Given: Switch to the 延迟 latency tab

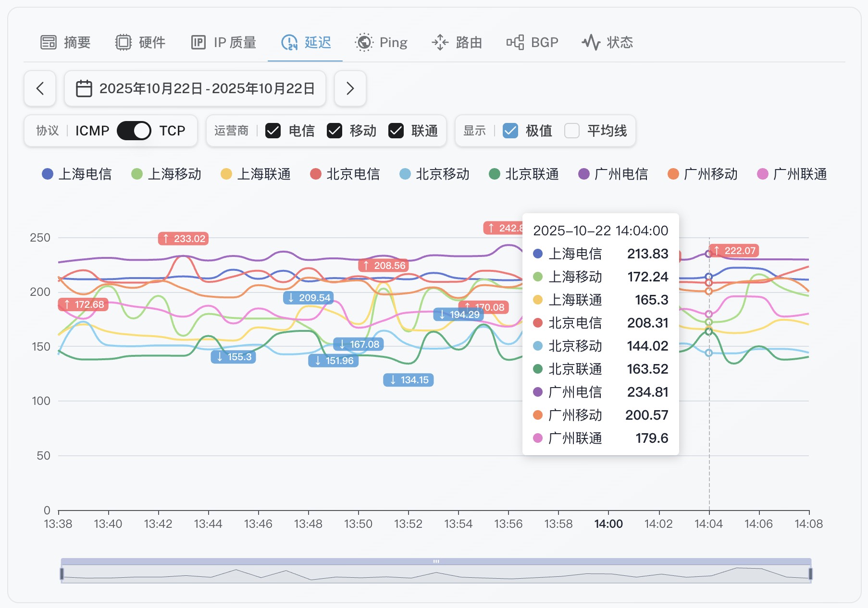Looking at the screenshot, I should [x=306, y=42].
